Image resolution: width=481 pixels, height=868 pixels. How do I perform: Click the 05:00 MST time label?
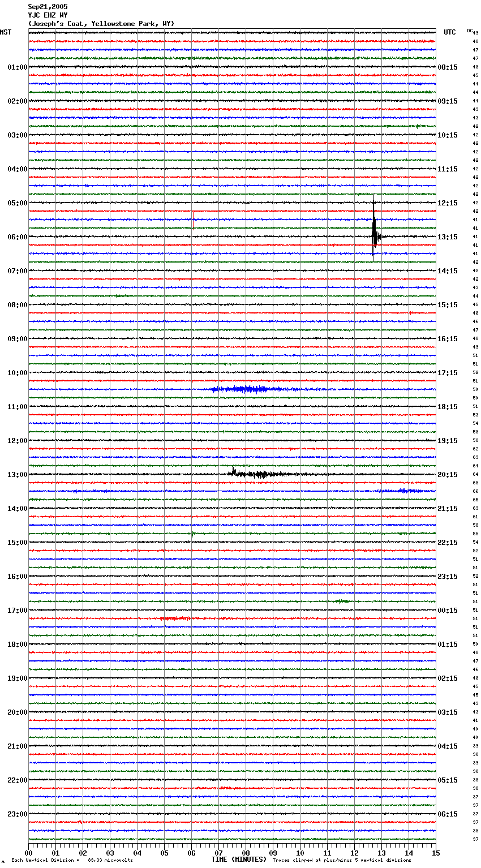18,203
